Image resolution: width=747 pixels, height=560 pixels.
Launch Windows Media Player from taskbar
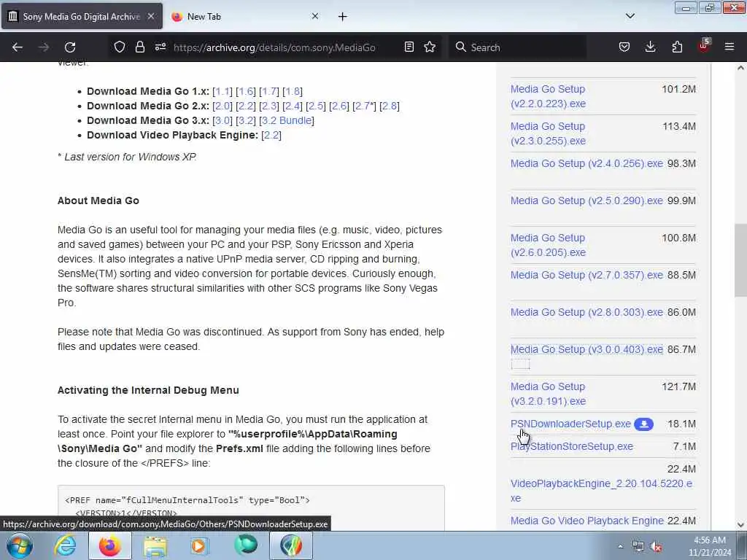(x=200, y=545)
